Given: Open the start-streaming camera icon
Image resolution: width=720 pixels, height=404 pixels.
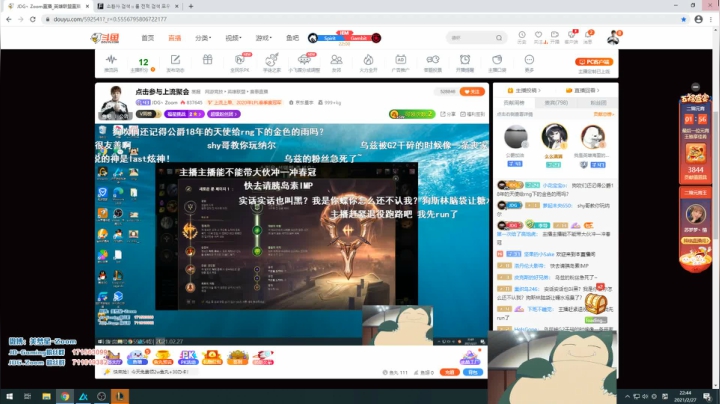Looking at the screenshot, I should (555, 36).
